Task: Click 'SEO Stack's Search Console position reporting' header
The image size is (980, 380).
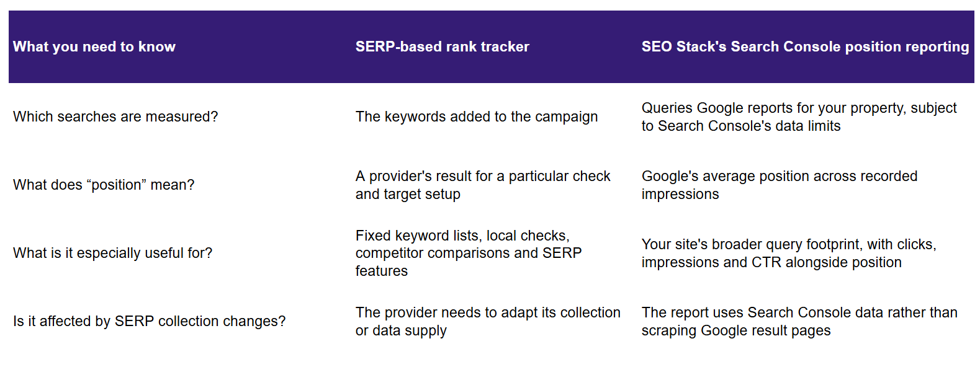Action: [805, 47]
